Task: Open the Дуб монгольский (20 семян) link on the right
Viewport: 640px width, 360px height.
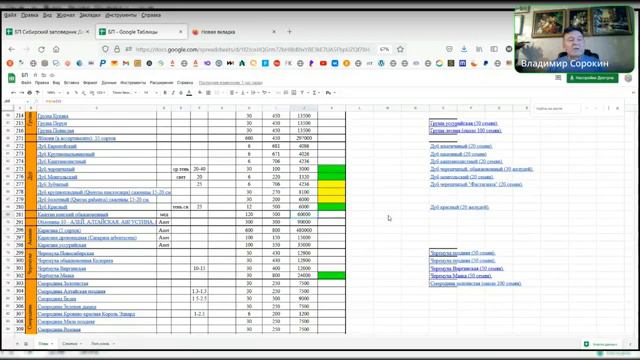Action: (462, 177)
